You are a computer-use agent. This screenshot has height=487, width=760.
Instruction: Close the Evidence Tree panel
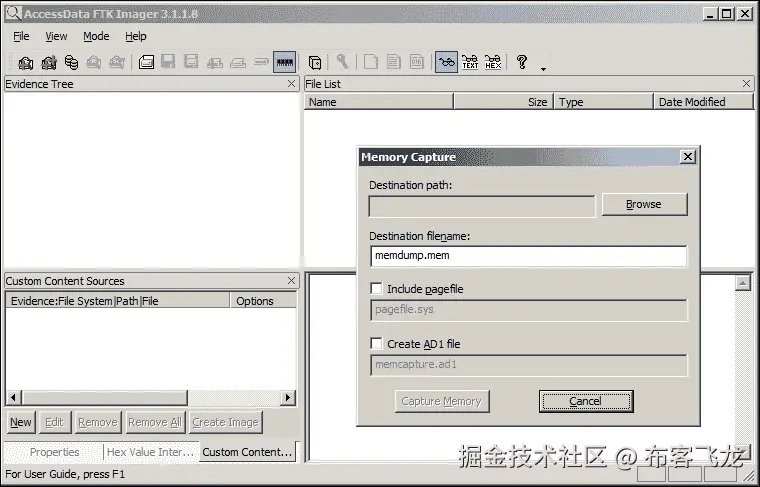point(291,84)
